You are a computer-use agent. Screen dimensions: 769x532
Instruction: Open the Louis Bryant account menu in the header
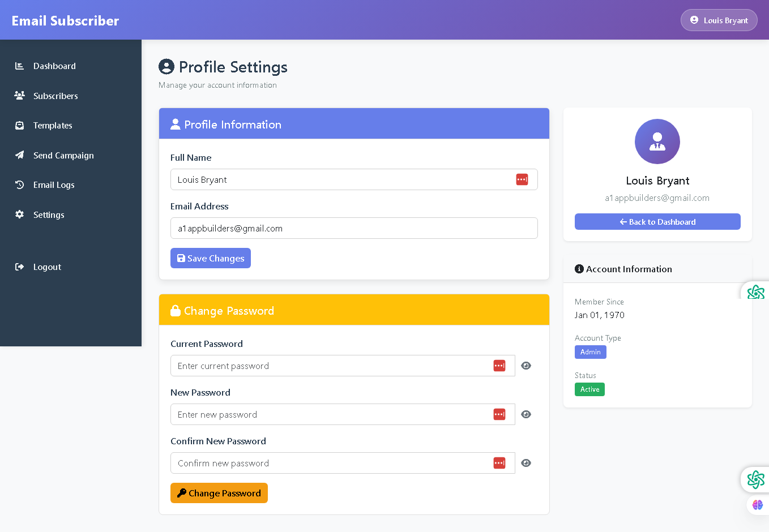click(x=719, y=20)
